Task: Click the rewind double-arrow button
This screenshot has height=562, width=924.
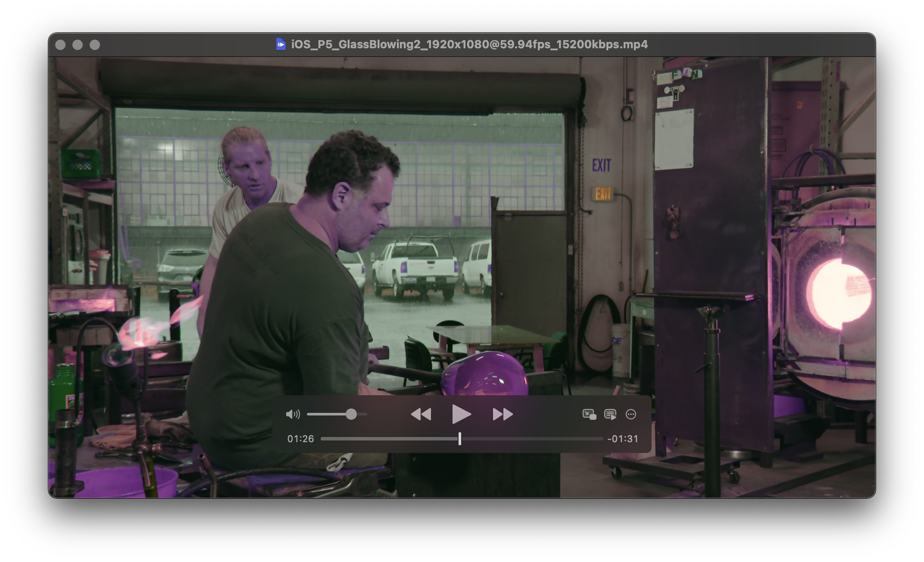Action: pyautogui.click(x=421, y=414)
